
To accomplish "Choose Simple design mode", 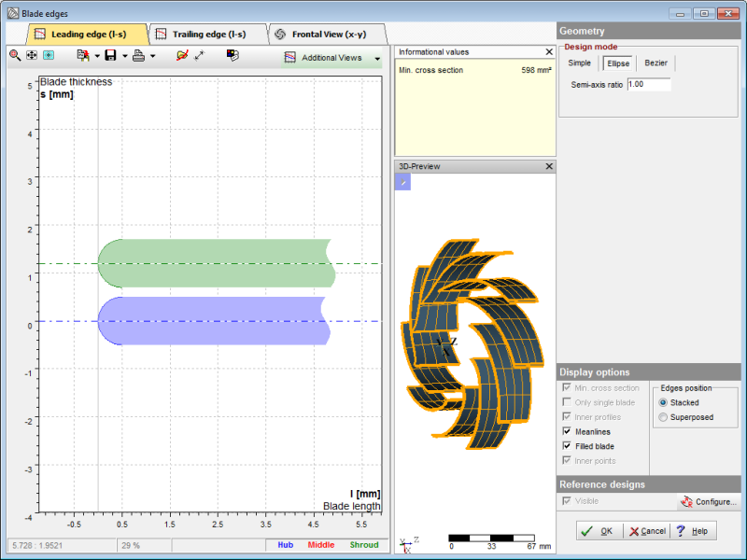I will 579,63.
